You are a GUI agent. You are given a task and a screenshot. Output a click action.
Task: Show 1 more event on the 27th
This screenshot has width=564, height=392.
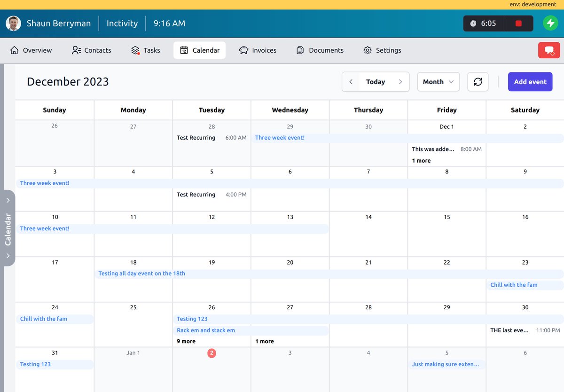click(x=265, y=341)
